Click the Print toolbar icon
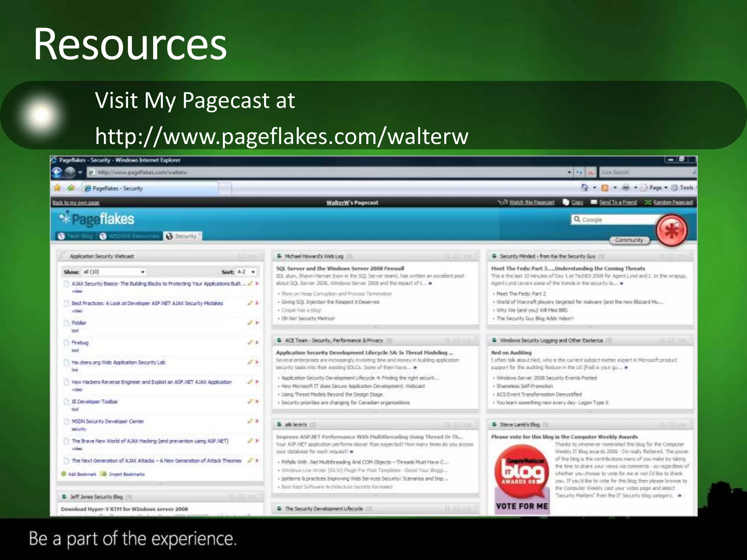 pos(626,187)
